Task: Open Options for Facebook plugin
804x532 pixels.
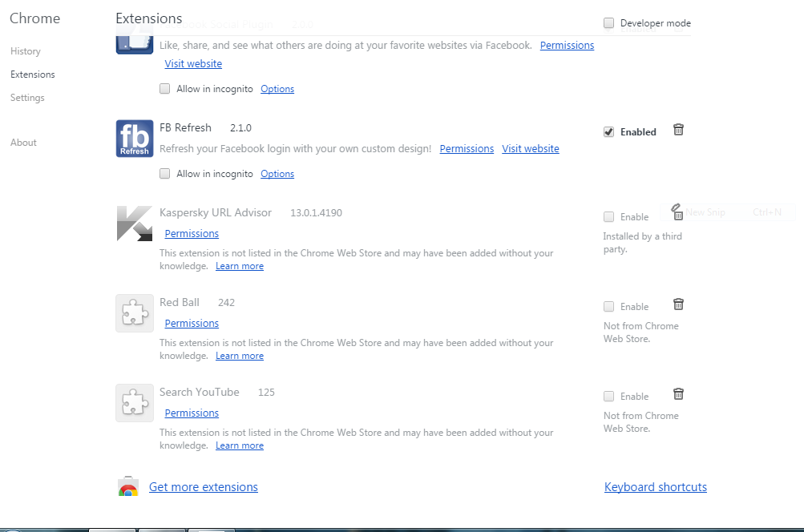Action: pos(277,89)
